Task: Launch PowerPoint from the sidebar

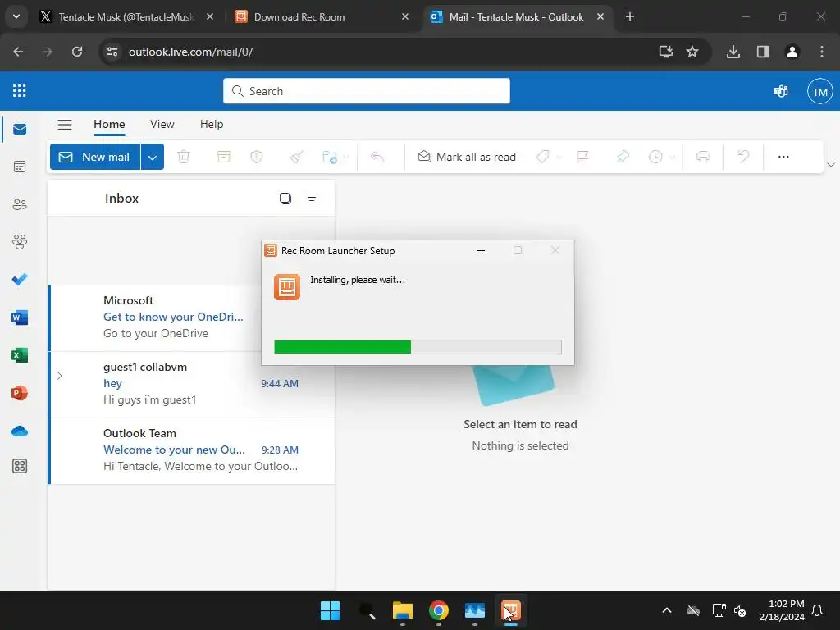Action: point(20,393)
